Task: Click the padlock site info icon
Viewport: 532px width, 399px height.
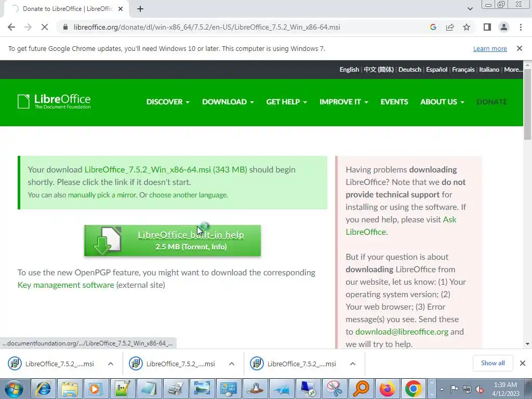Action: coord(65,27)
